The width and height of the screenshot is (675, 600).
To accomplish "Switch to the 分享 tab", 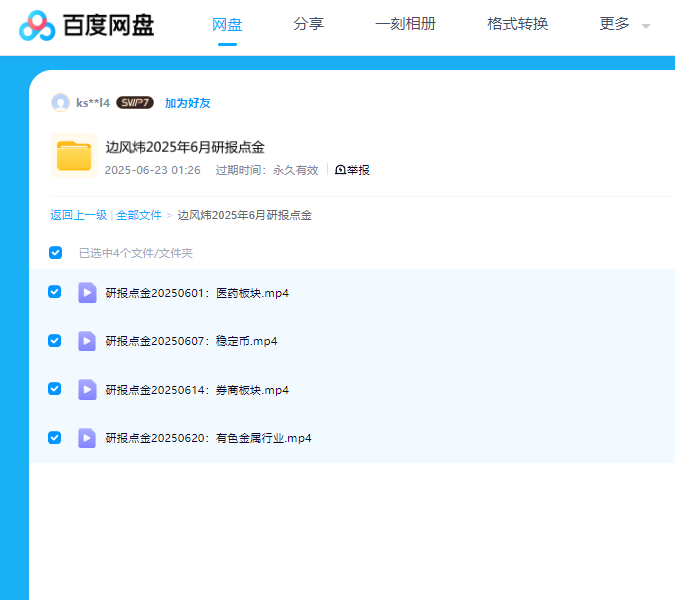I will coord(309,25).
